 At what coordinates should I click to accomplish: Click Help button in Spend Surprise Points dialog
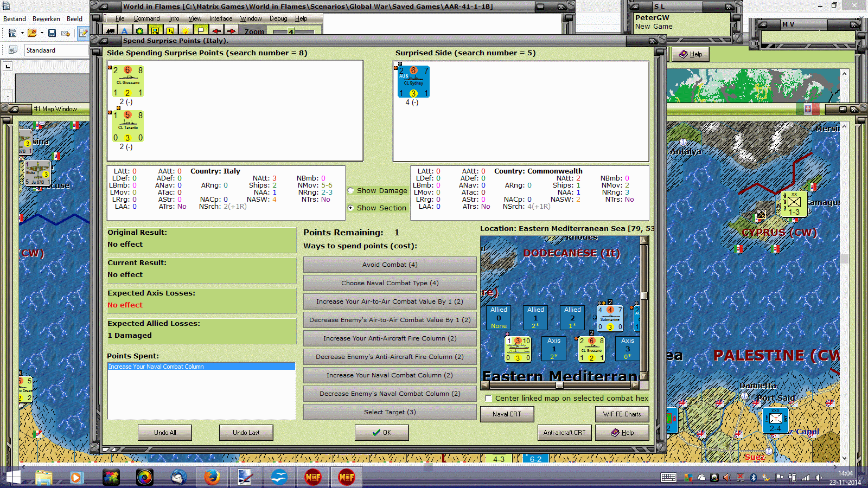tap(622, 433)
